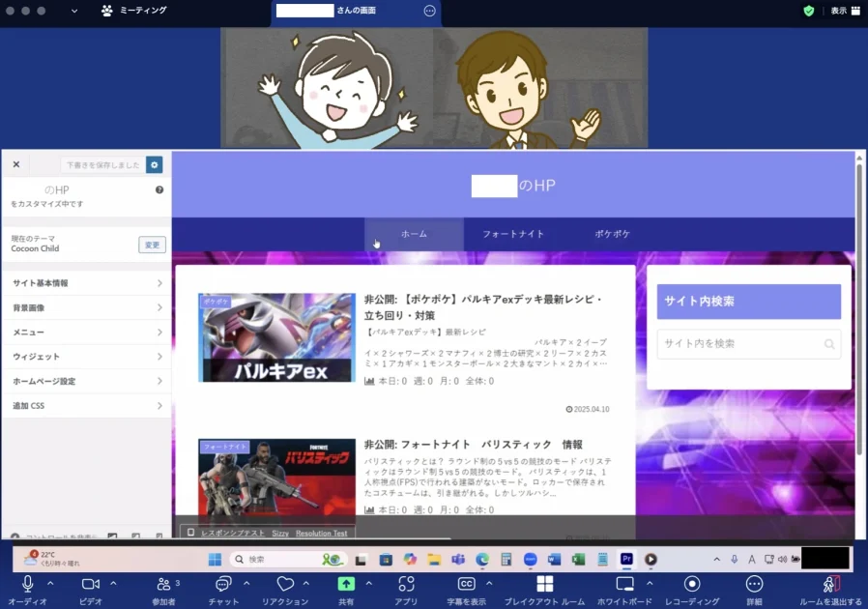Viewport: 868px width, 609px height.
Task: Click the blue gear publish settings icon
Action: click(x=155, y=164)
